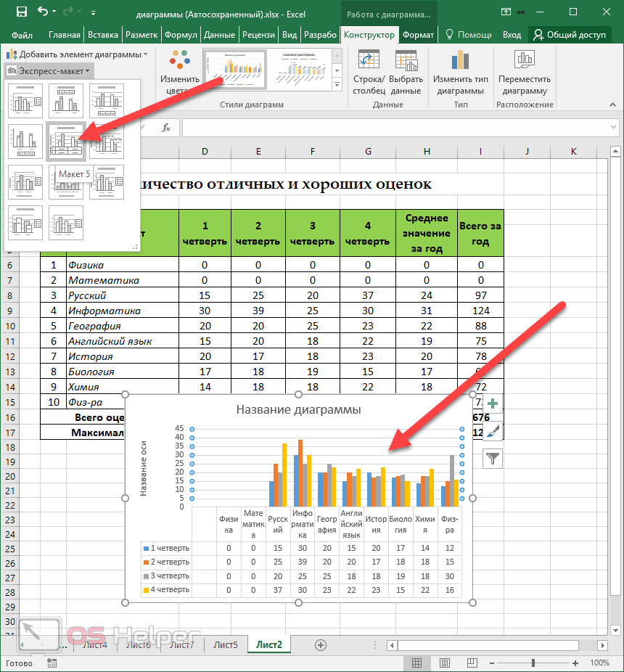
Task: Click the chart styles paintbrush button
Action: 493,430
